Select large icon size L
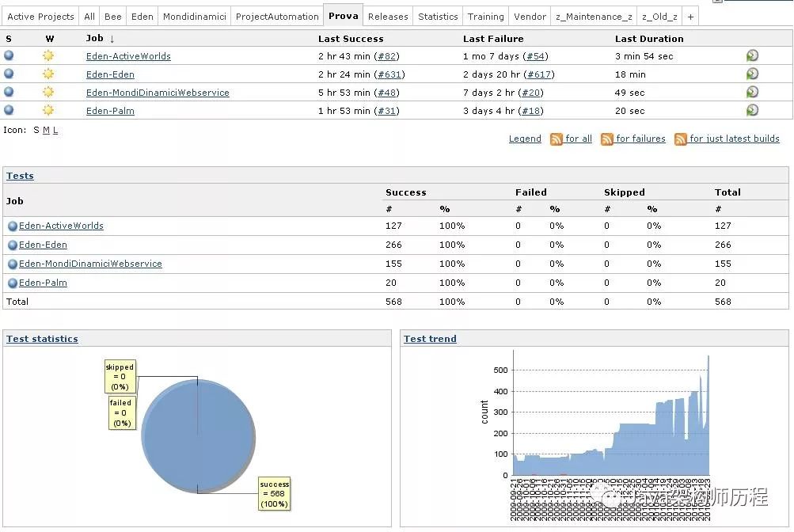This screenshot has width=794, height=532. [55, 131]
